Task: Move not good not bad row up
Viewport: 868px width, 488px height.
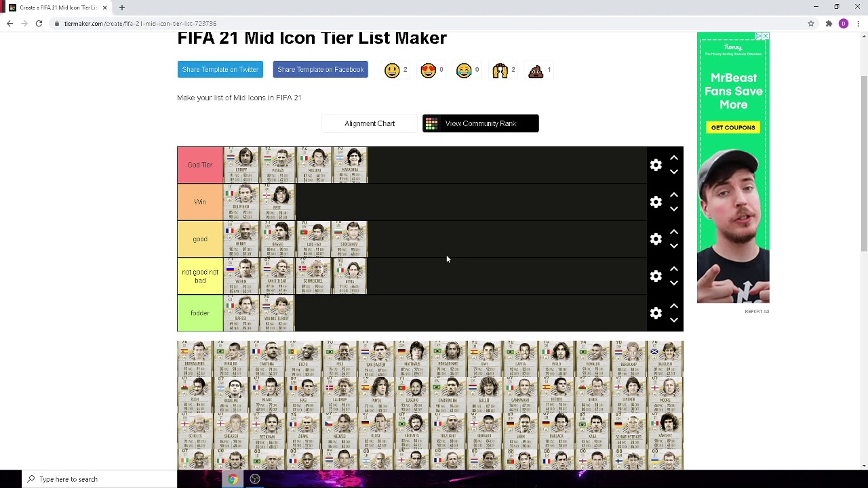Action: pyautogui.click(x=674, y=268)
